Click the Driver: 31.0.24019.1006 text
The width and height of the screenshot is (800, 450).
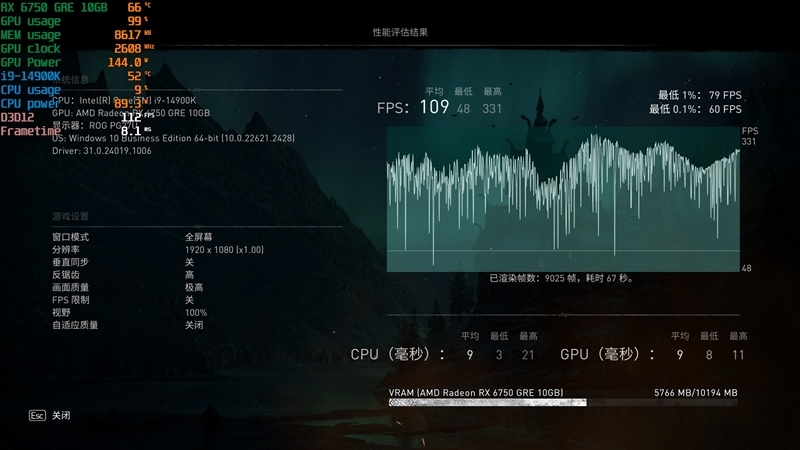click(x=102, y=151)
